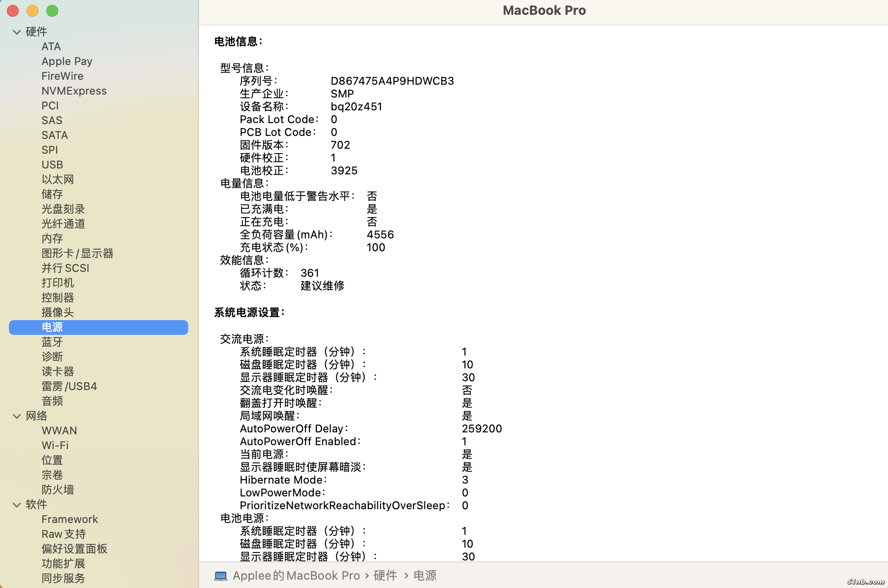The height and width of the screenshot is (588, 888).
Task: Select 雷雳/USB4 sidebar item
Action: (69, 386)
